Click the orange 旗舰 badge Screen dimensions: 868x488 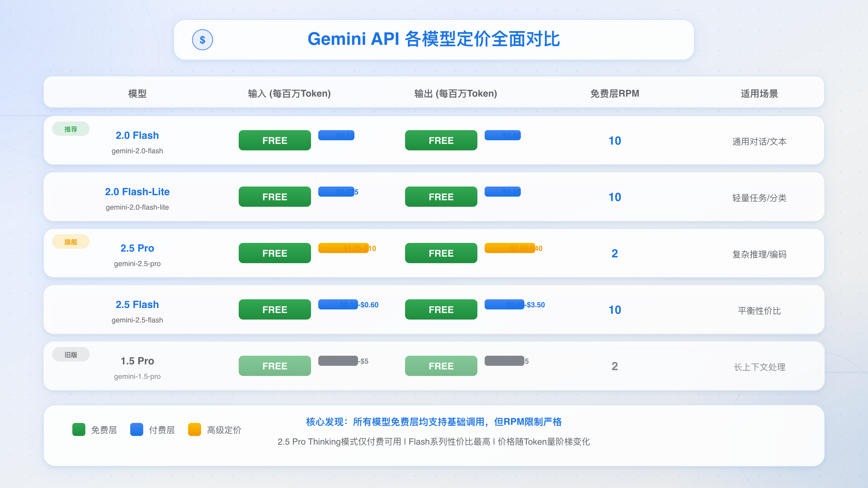coord(71,242)
